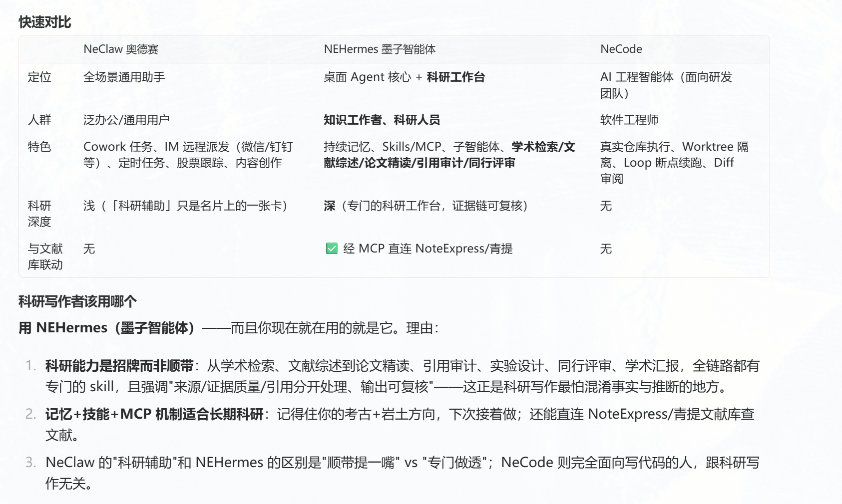The height and width of the screenshot is (504, 842).
Task: Click the cell starting with 持续记忆、Skills/MCP
Action: click(x=449, y=155)
